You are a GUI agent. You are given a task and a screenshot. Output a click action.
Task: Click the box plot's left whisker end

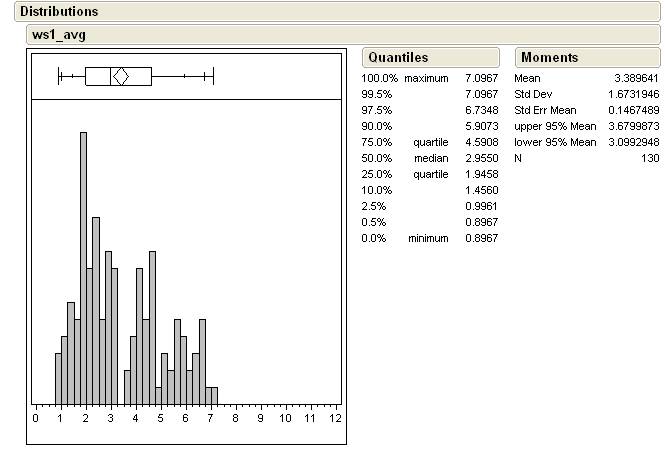click(x=60, y=76)
